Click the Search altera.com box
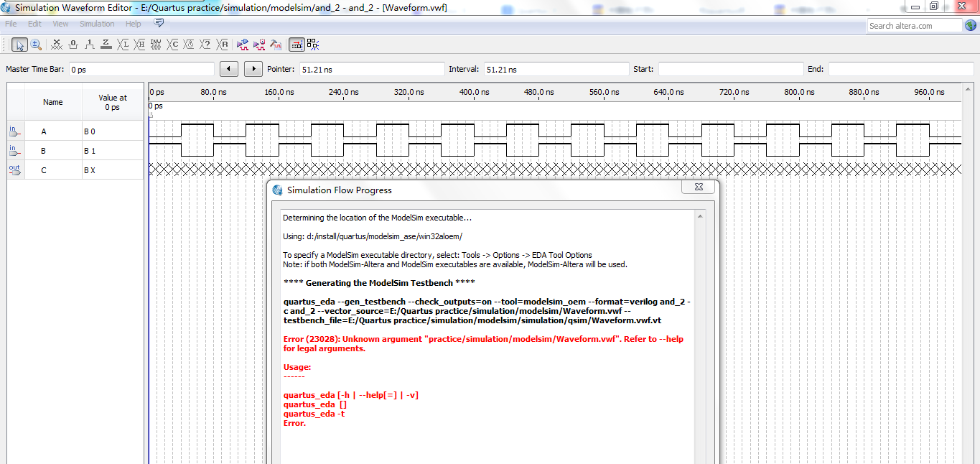 913,26
